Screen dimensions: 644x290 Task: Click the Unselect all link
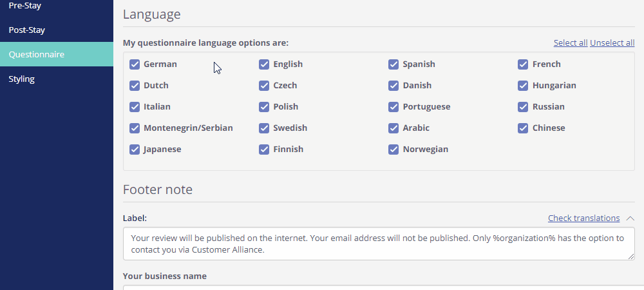tap(612, 43)
